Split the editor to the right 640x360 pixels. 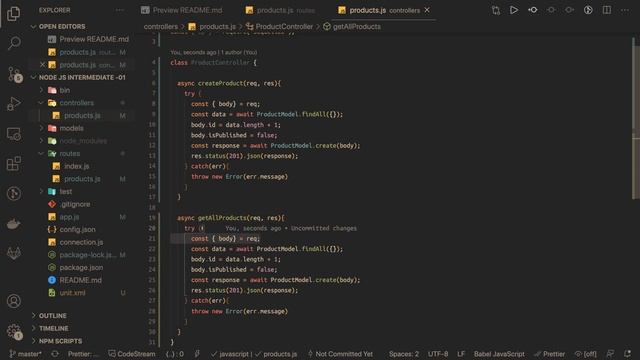click(x=607, y=10)
